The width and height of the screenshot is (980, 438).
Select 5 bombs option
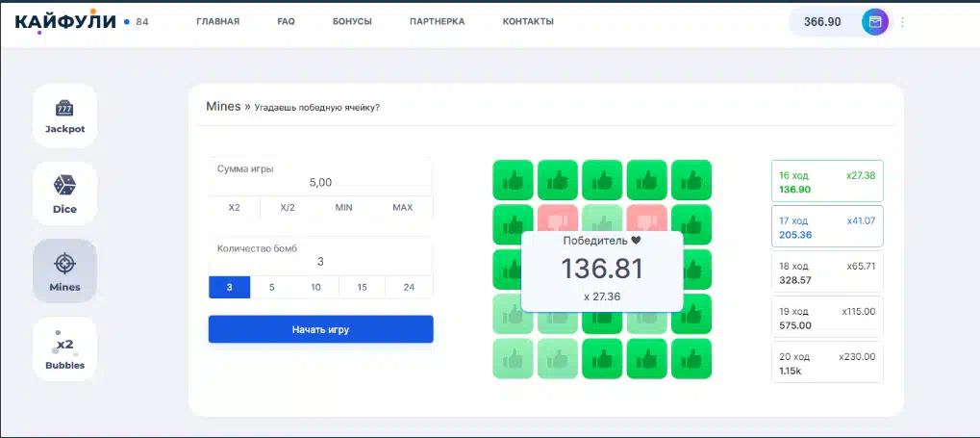(x=272, y=287)
